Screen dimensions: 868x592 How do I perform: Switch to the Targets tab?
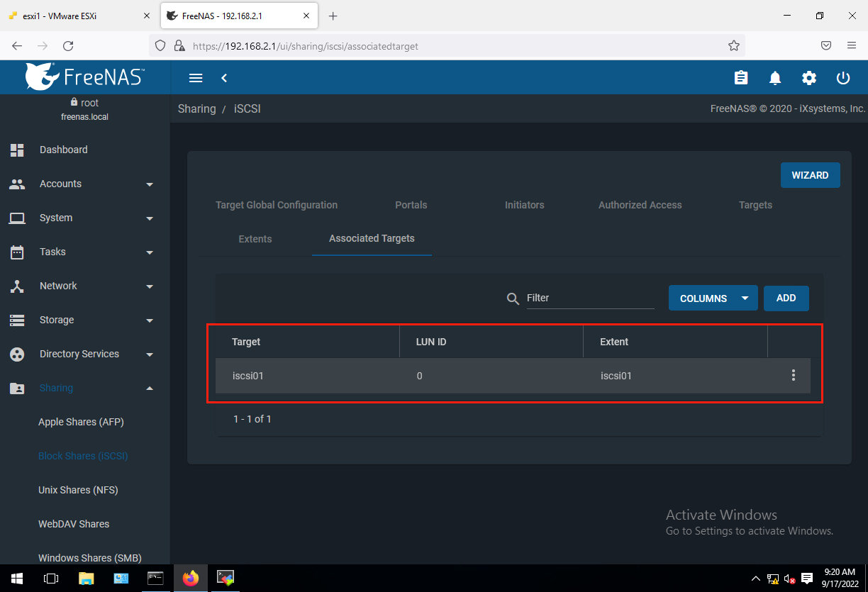coord(755,205)
